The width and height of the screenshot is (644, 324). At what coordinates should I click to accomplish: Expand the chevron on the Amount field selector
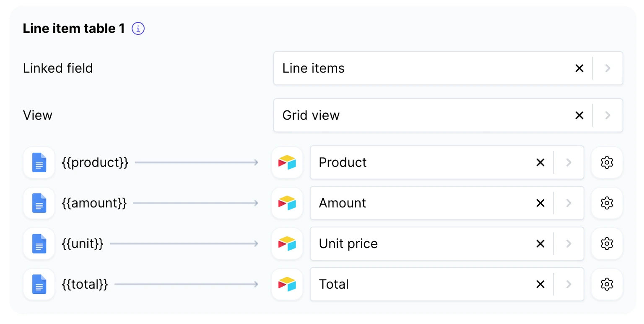tap(569, 203)
